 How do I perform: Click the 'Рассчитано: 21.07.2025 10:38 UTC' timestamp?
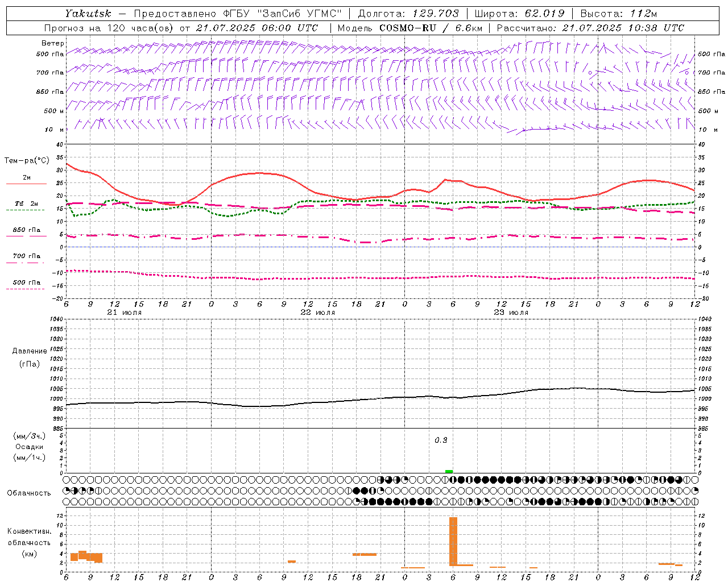[x=590, y=28]
